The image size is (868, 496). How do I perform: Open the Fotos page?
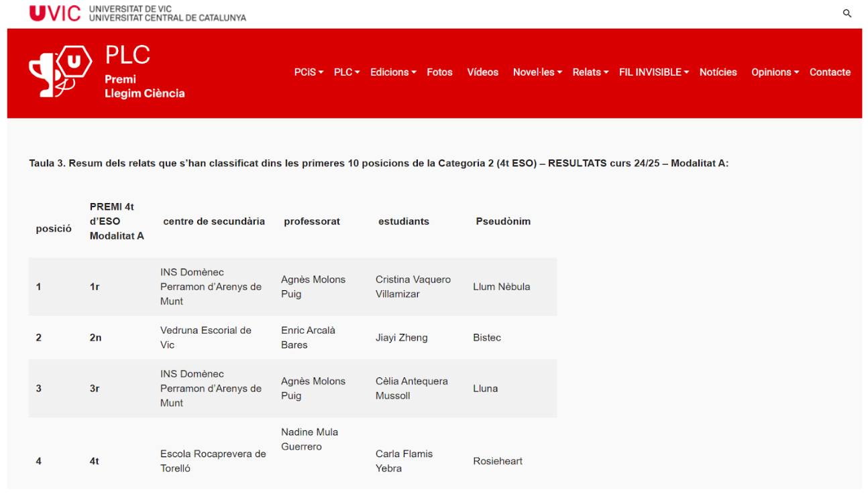(x=439, y=72)
